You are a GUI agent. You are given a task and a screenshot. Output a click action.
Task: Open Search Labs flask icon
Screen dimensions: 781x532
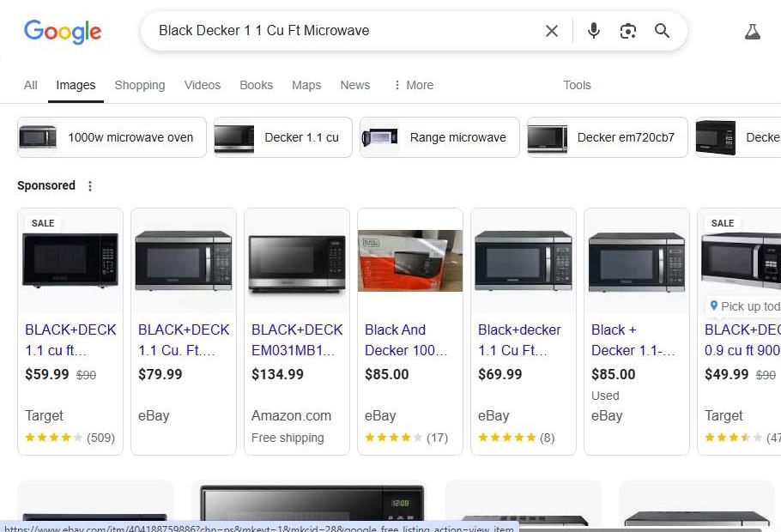(752, 32)
